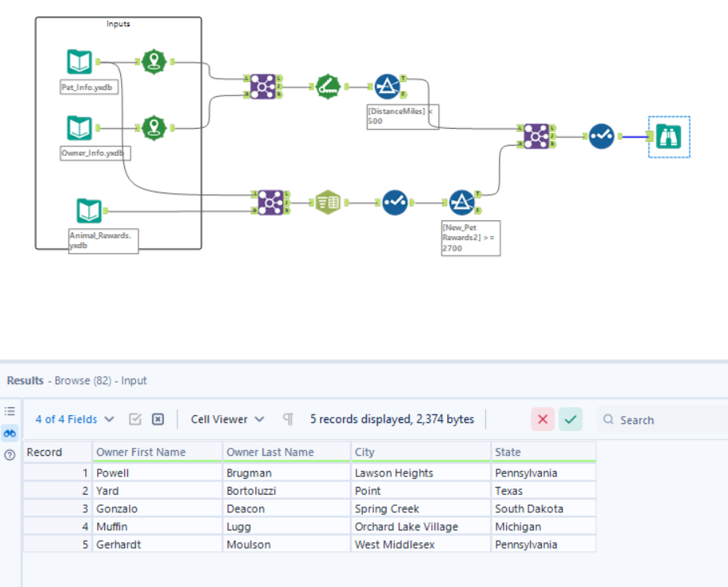Toggle the show whitespace paragraph icon
This screenshot has width=728, height=587.
point(288,419)
